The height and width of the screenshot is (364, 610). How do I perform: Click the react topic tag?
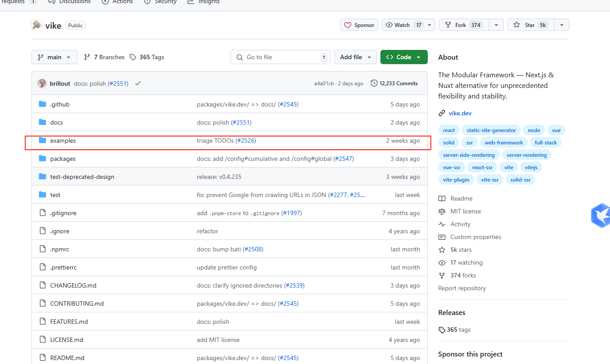pyautogui.click(x=449, y=130)
